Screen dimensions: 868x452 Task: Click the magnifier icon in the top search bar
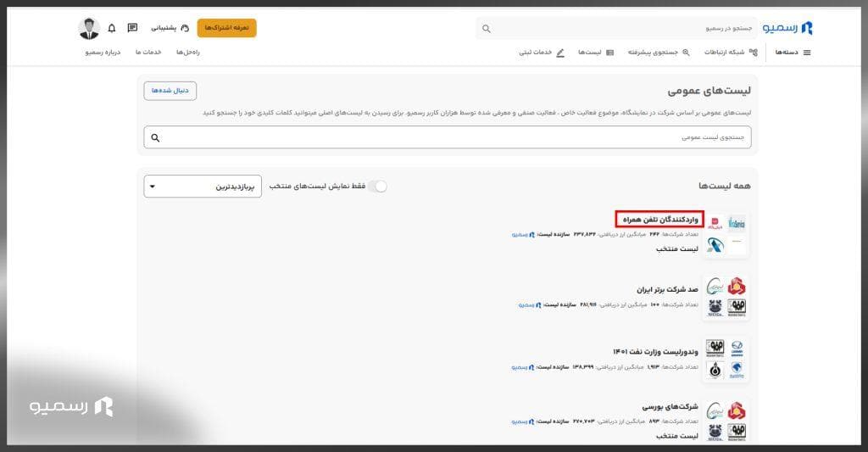pyautogui.click(x=486, y=29)
